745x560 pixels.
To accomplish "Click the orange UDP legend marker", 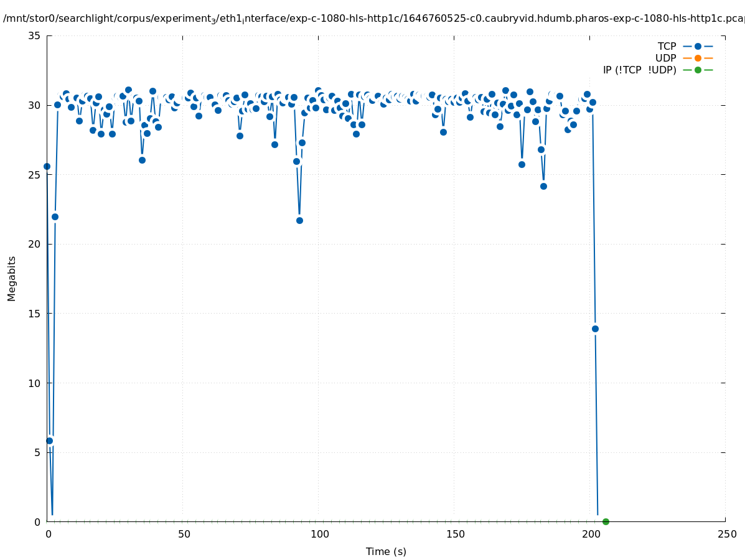I will click(x=698, y=58).
